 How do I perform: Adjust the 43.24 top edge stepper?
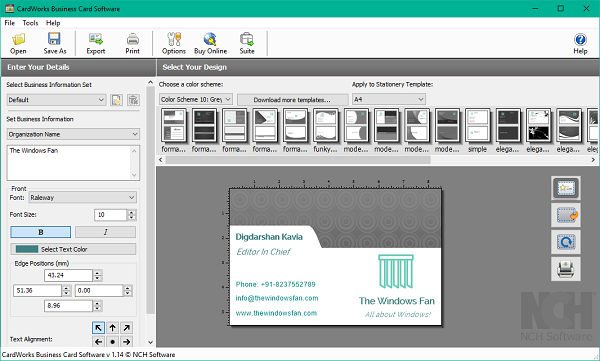(98, 275)
